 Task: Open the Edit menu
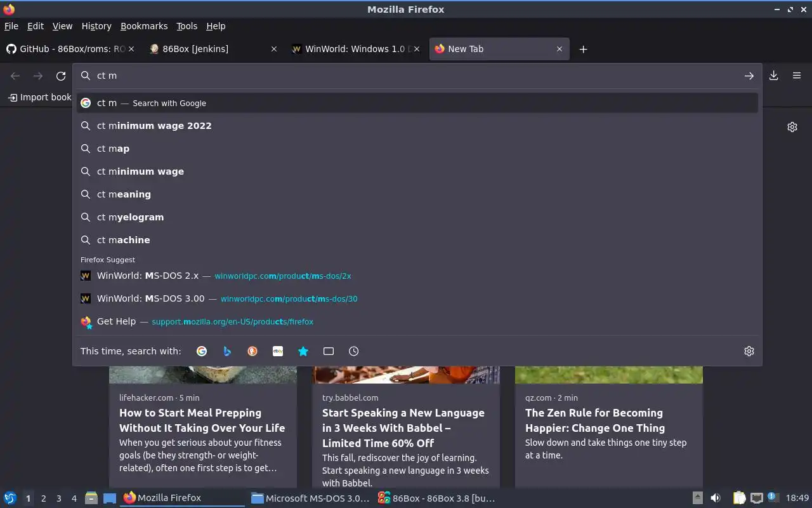[36, 26]
